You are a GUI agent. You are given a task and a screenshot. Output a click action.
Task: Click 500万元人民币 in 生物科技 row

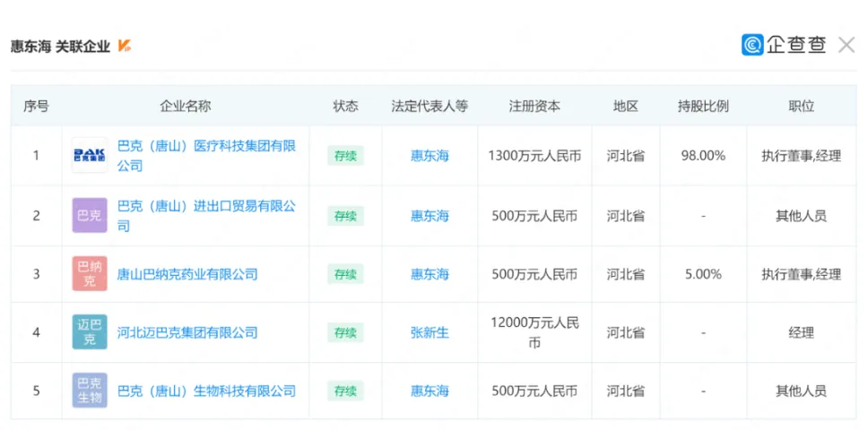pos(534,391)
